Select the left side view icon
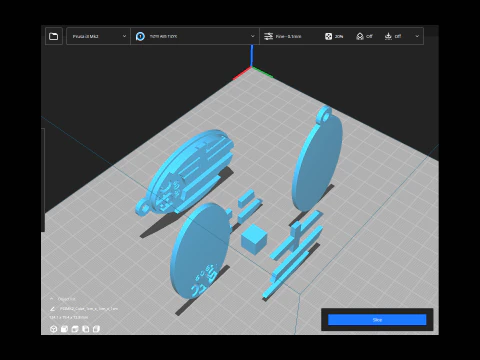This screenshot has height=360, width=480. [x=86, y=329]
